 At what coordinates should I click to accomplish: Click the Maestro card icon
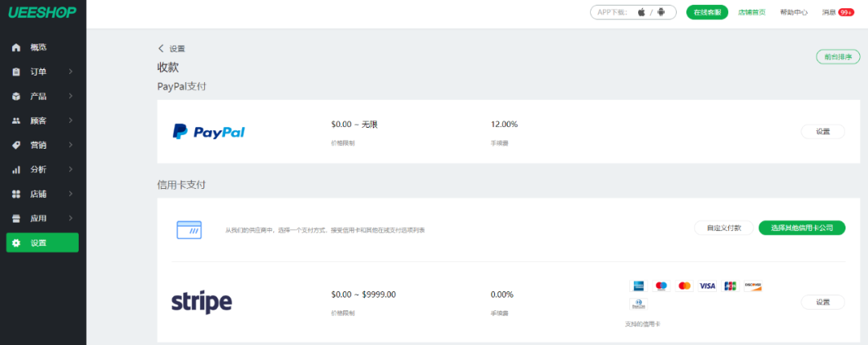(x=661, y=285)
